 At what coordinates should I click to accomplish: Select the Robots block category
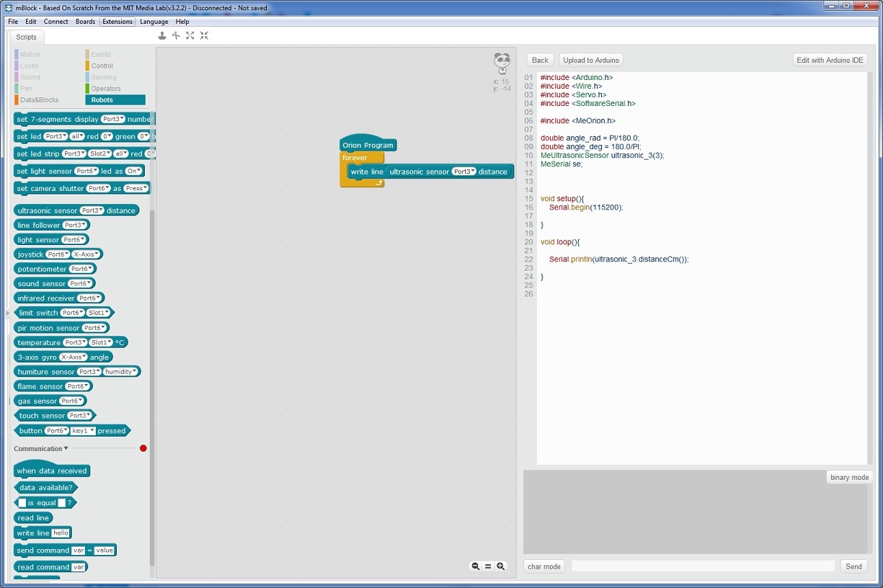click(x=115, y=100)
